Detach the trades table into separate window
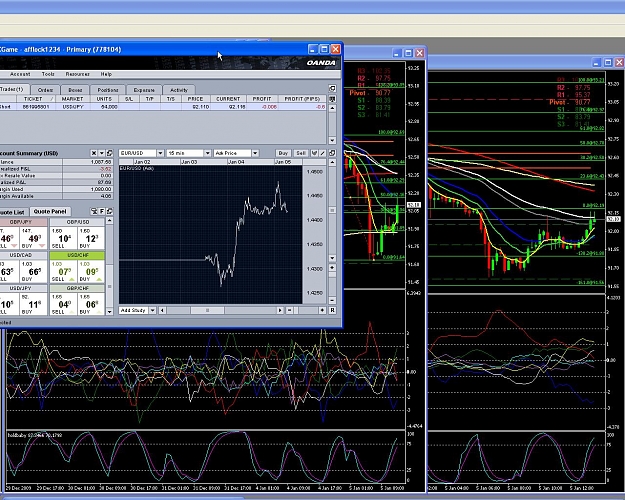 point(332,89)
